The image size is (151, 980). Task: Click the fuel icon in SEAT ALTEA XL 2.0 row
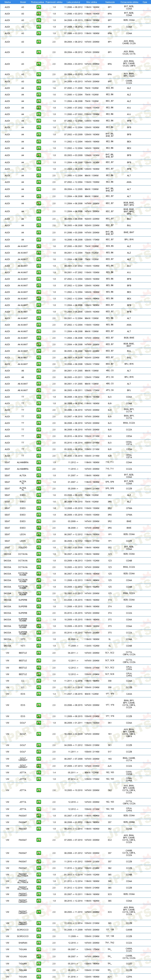[38, 489]
